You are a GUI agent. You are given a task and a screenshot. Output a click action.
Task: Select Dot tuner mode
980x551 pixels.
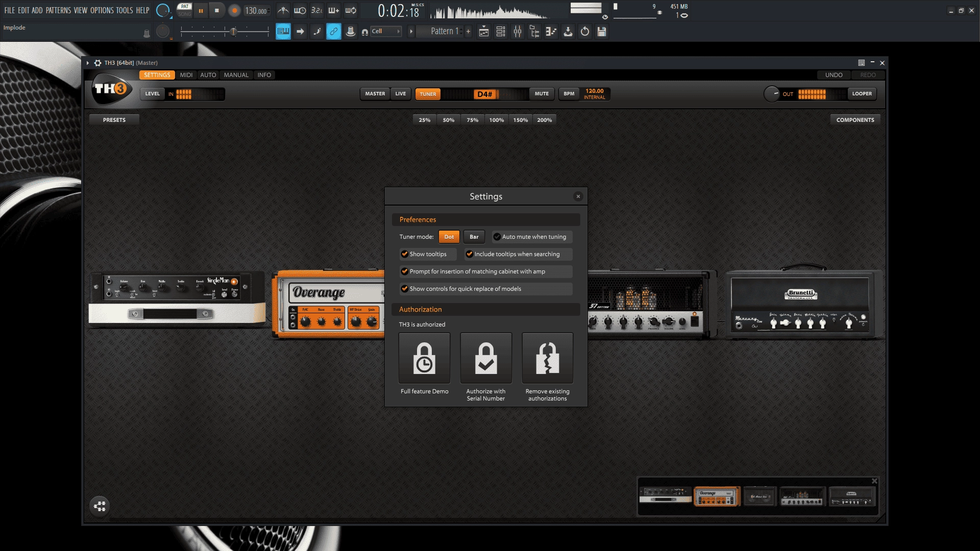[449, 237]
